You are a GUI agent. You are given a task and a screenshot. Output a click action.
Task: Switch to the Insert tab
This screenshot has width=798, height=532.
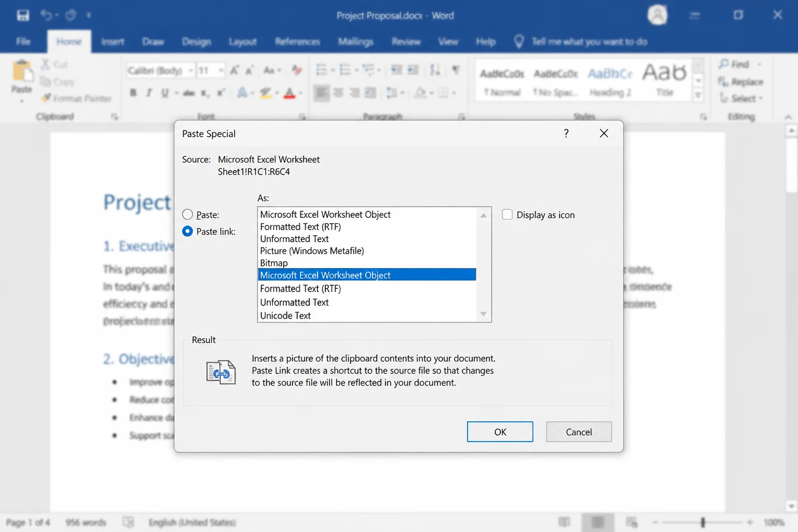tap(112, 42)
